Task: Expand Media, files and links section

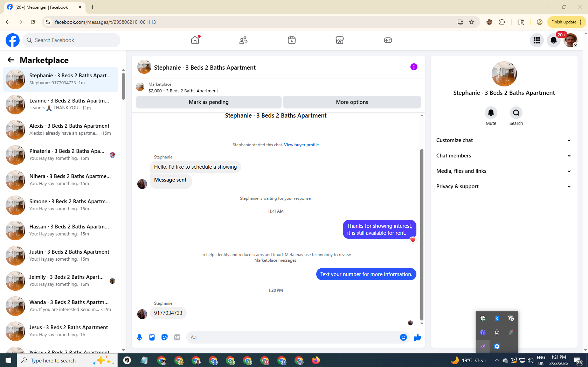Action: pos(504,171)
